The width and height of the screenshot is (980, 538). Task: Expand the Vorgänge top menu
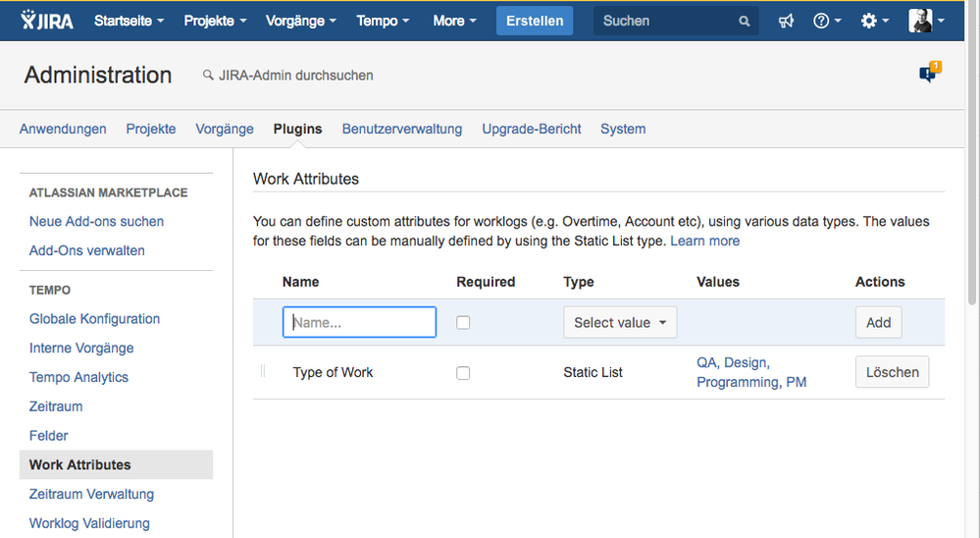pos(300,21)
